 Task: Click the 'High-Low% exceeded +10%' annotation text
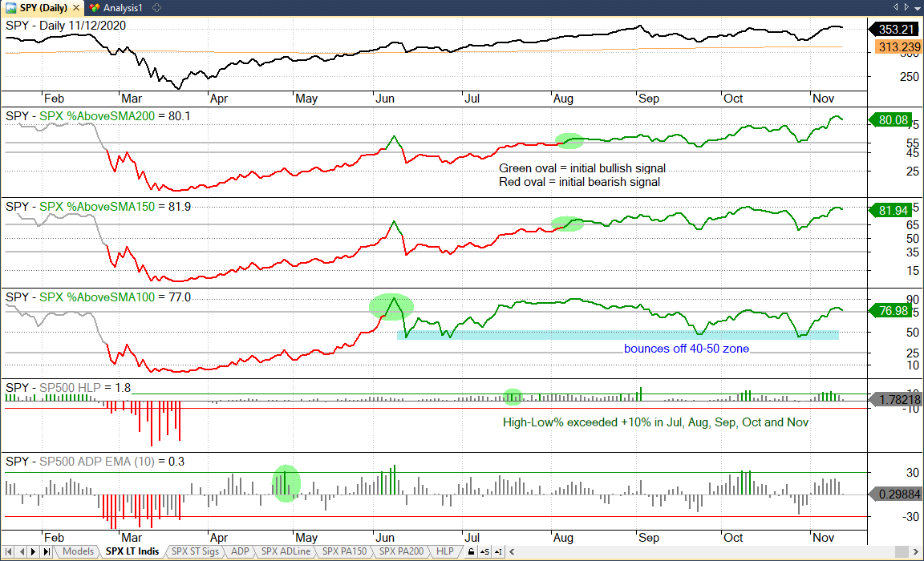coord(655,422)
